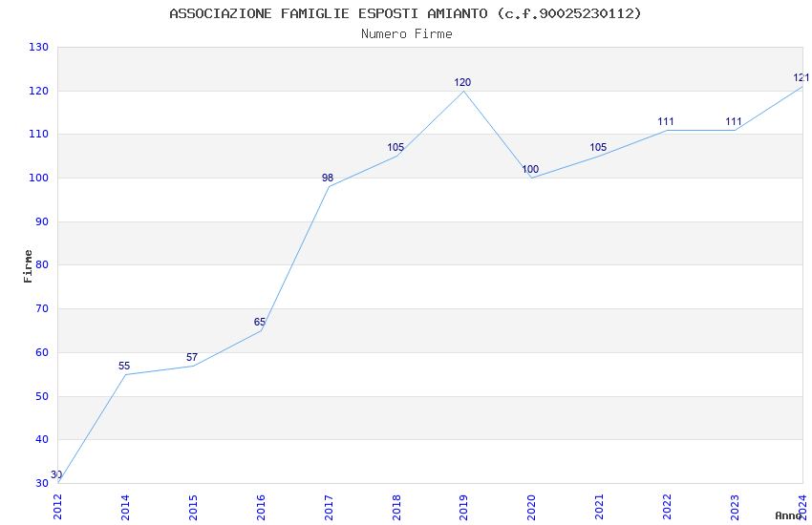Select data point labeled 111 at 2023
812x525 pixels.
[734, 121]
